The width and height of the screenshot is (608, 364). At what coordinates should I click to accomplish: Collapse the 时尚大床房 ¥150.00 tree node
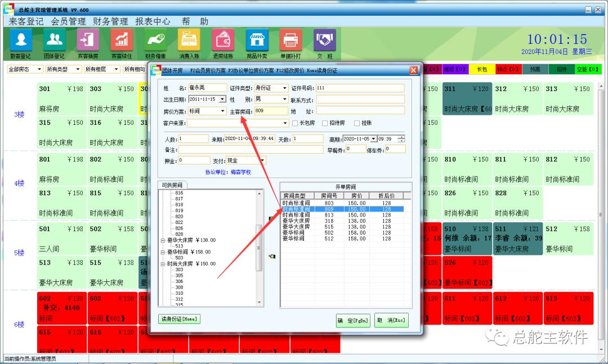(x=163, y=263)
